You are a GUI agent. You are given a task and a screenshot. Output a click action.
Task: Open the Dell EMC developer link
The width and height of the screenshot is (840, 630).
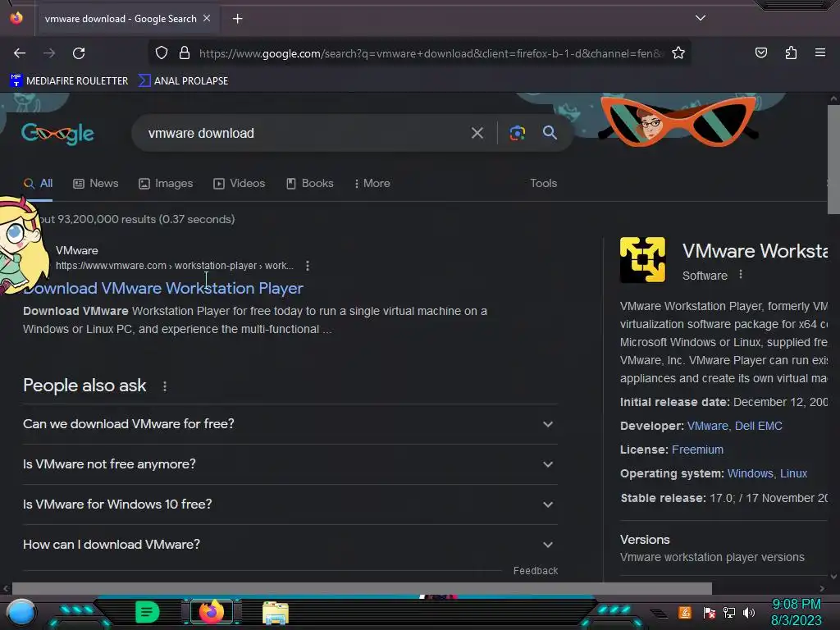(759, 426)
